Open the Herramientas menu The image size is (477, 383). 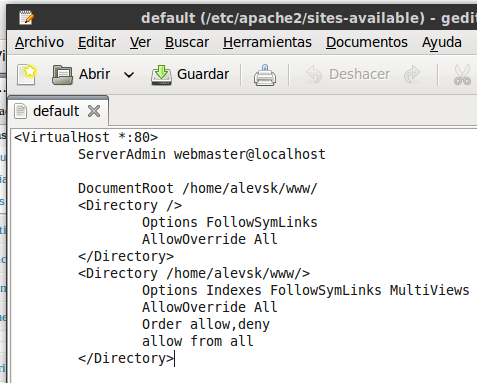coord(267,42)
